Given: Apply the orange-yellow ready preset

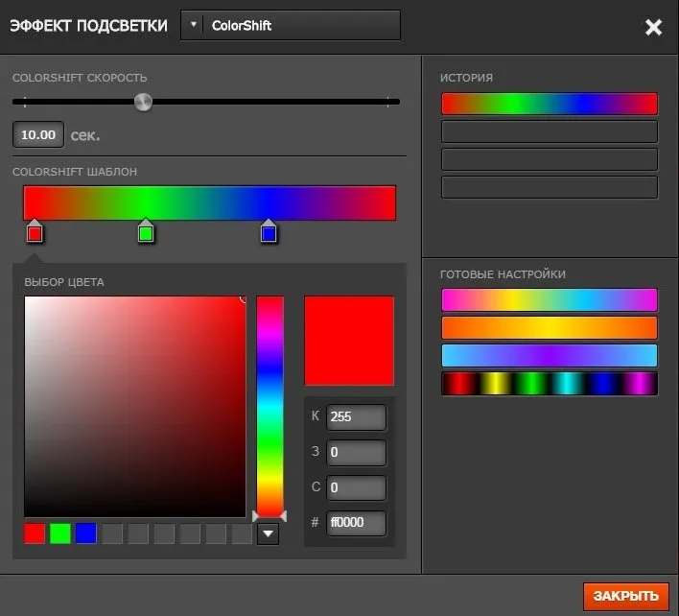Looking at the screenshot, I should [549, 328].
